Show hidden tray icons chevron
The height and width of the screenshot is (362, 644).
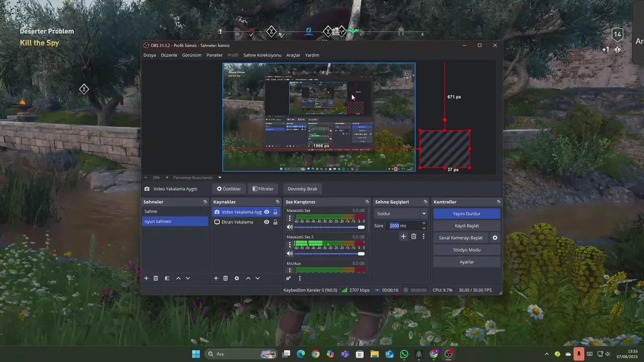(x=547, y=354)
